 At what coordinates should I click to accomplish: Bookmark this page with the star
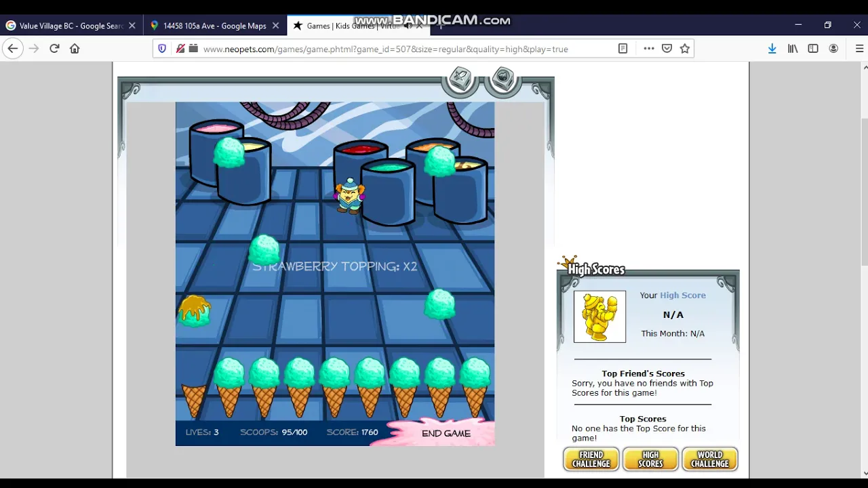click(685, 48)
